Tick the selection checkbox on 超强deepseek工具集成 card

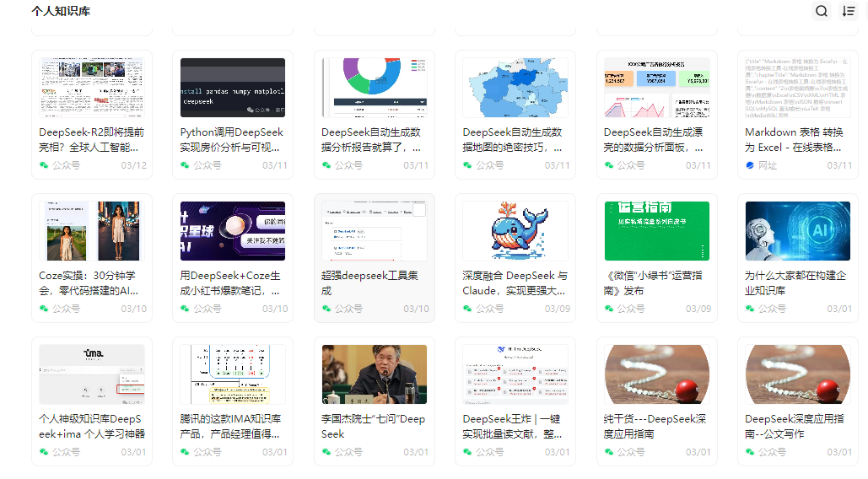pos(419,210)
